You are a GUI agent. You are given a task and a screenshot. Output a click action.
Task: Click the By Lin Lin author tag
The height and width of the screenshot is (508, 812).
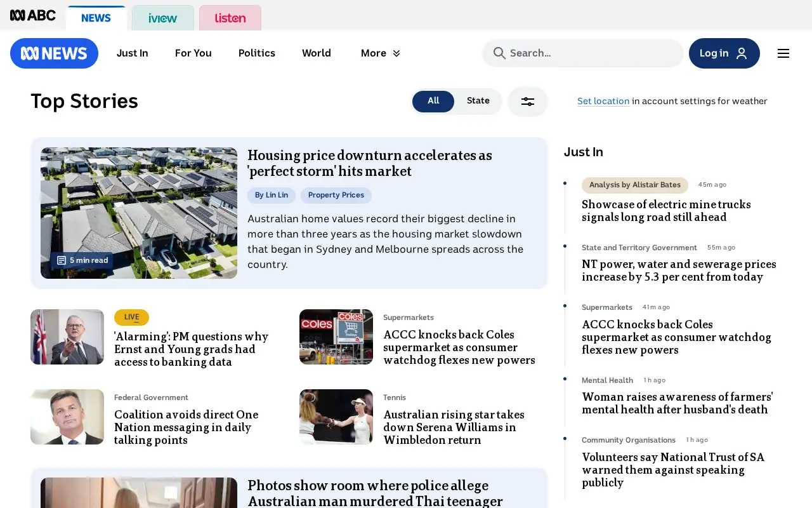[272, 196]
